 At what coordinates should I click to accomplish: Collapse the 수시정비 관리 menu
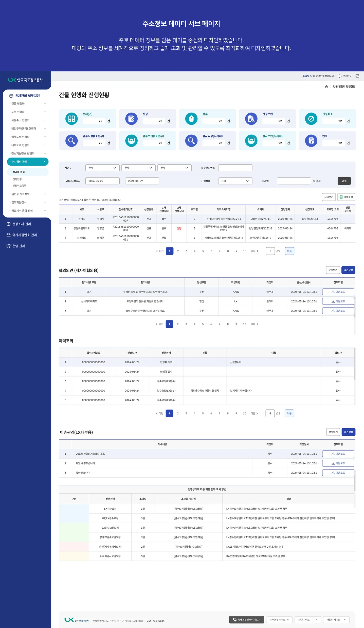(x=28, y=162)
